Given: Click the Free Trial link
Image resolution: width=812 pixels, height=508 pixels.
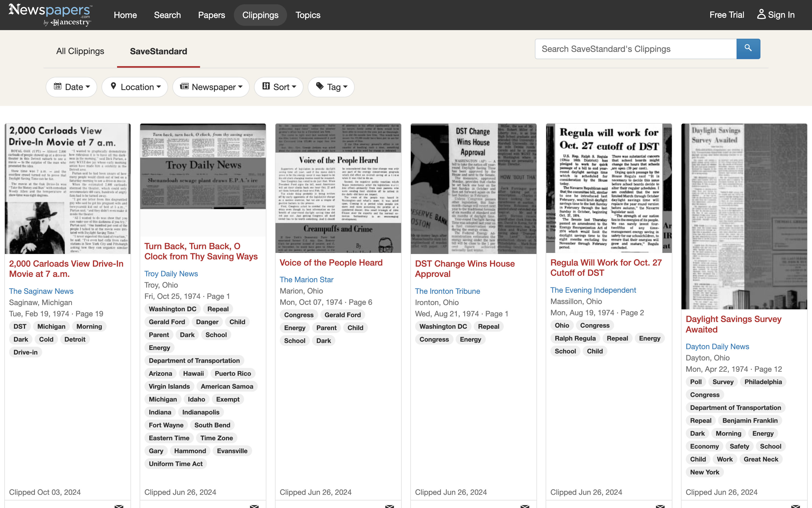Looking at the screenshot, I should pyautogui.click(x=727, y=15).
